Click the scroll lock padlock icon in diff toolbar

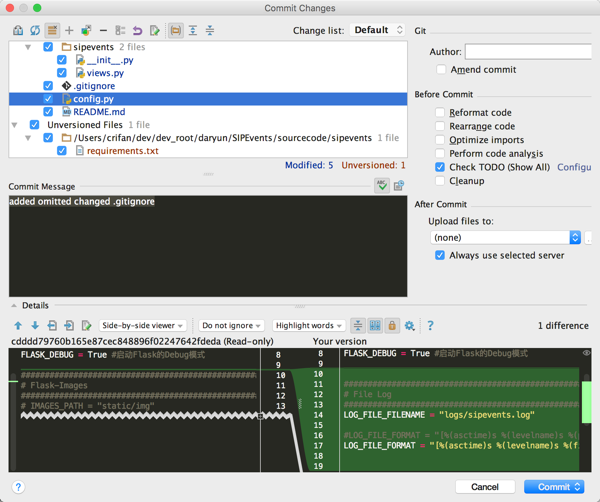392,326
